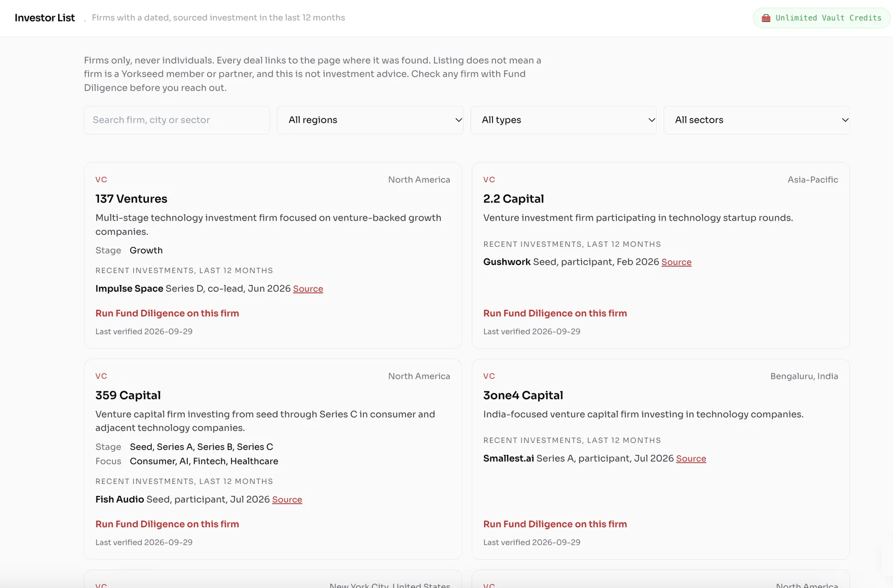This screenshot has height=588, width=893.
Task: Click the VC tag on 2.2 Capital card
Action: [489, 180]
